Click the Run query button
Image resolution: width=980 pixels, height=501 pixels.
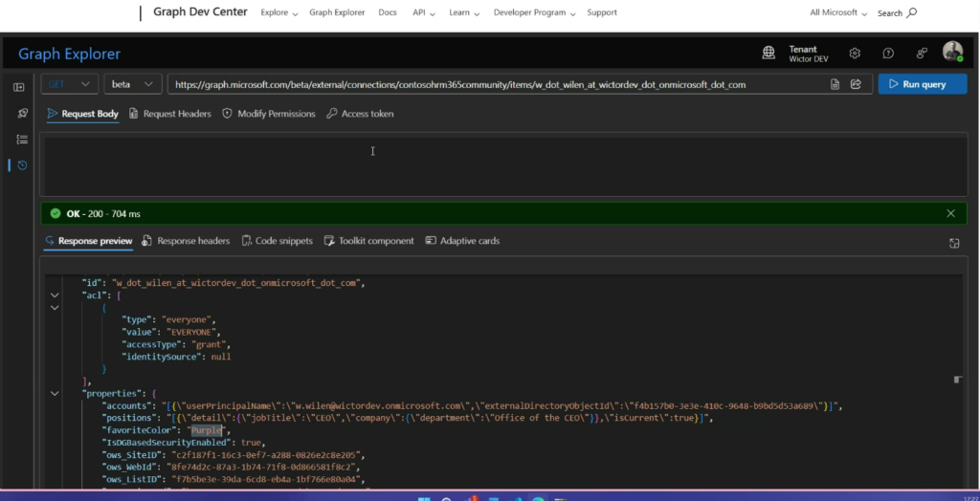click(923, 84)
